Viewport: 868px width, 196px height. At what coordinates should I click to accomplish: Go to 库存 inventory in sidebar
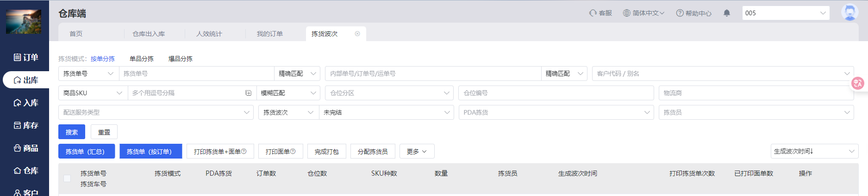click(26, 125)
